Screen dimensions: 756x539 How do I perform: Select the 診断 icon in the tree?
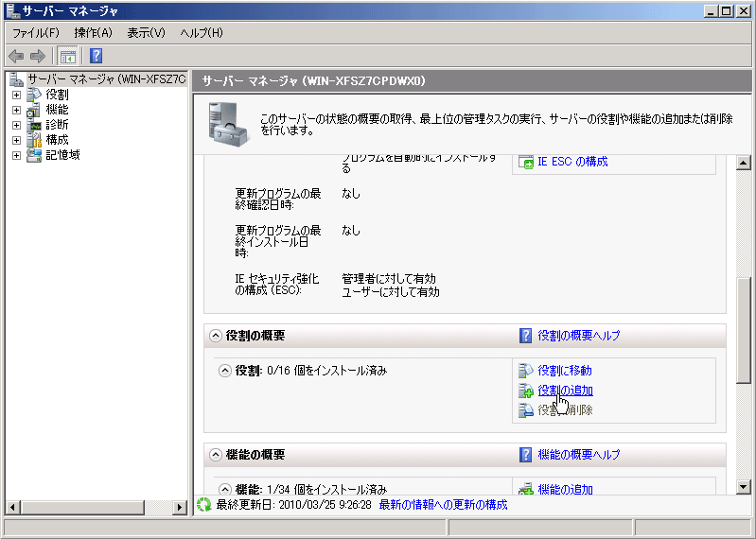(34, 125)
